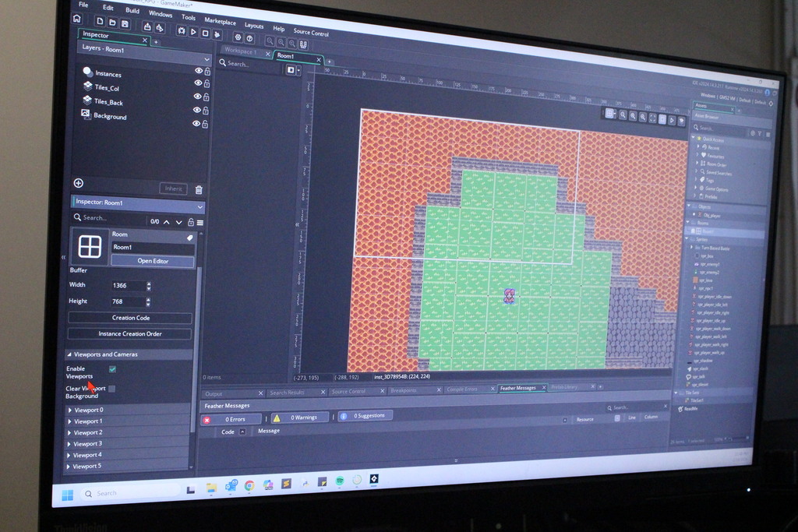Hide the Instances layer eye icon
798x532 pixels.
point(198,71)
